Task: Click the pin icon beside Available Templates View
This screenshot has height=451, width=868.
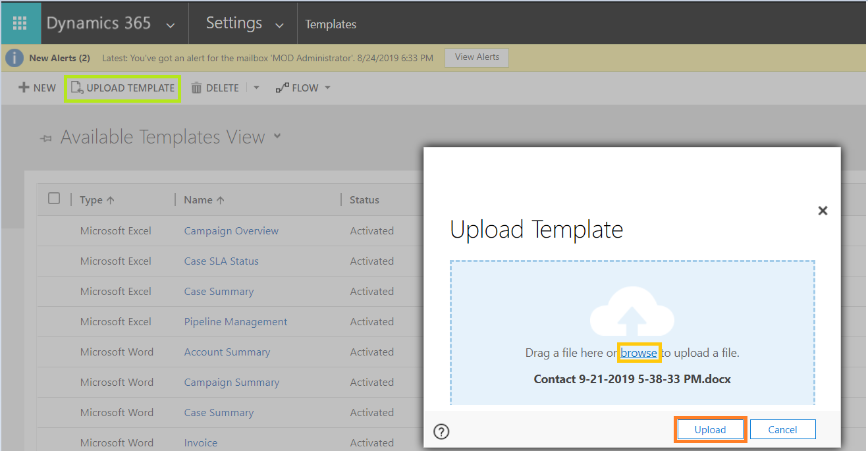Action: [45, 138]
